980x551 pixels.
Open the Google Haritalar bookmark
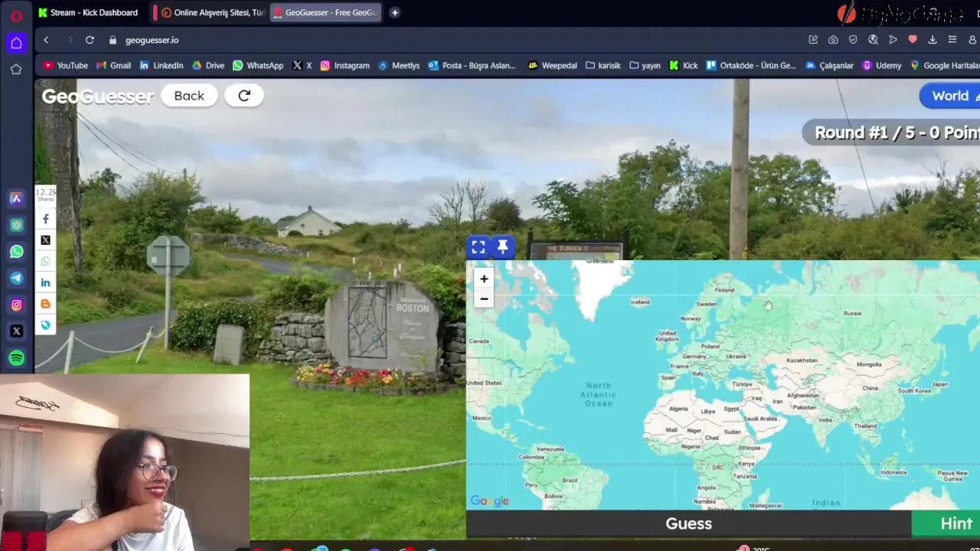944,66
